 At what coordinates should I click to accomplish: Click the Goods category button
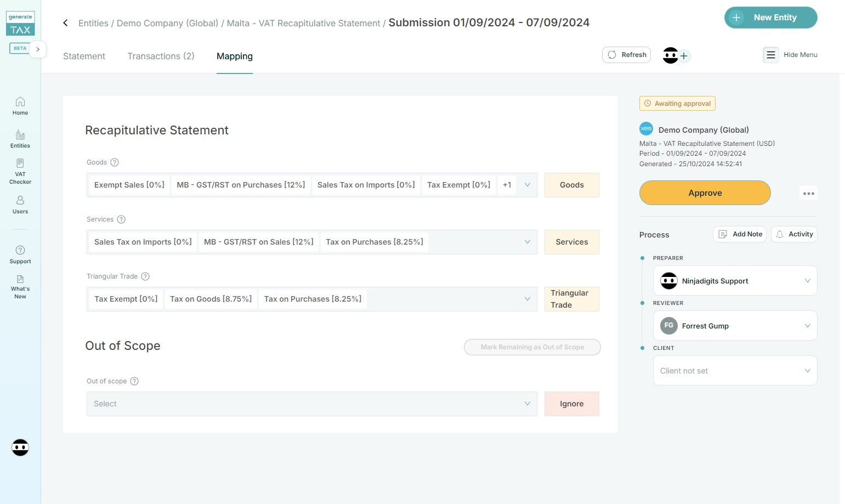tap(571, 185)
